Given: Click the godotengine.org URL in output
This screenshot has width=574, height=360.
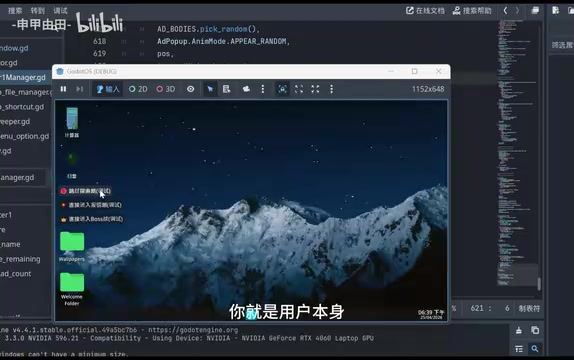Looking at the screenshot, I should pyautogui.click(x=193, y=330).
